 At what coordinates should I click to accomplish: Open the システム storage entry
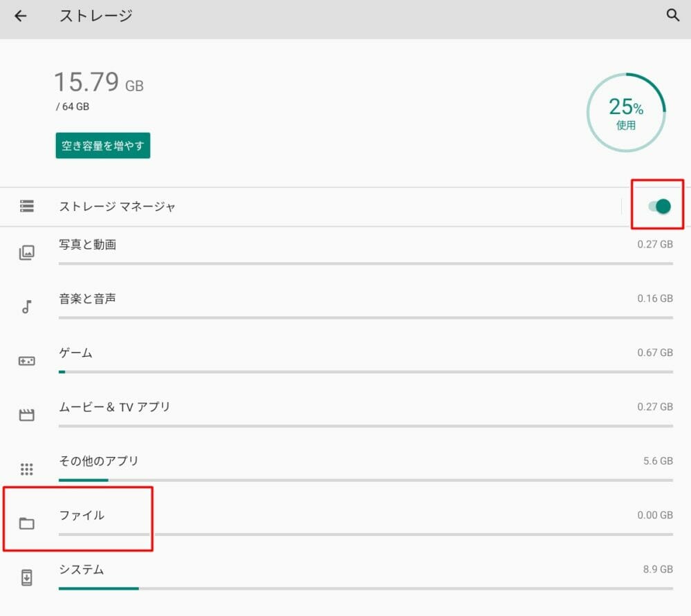click(x=82, y=570)
